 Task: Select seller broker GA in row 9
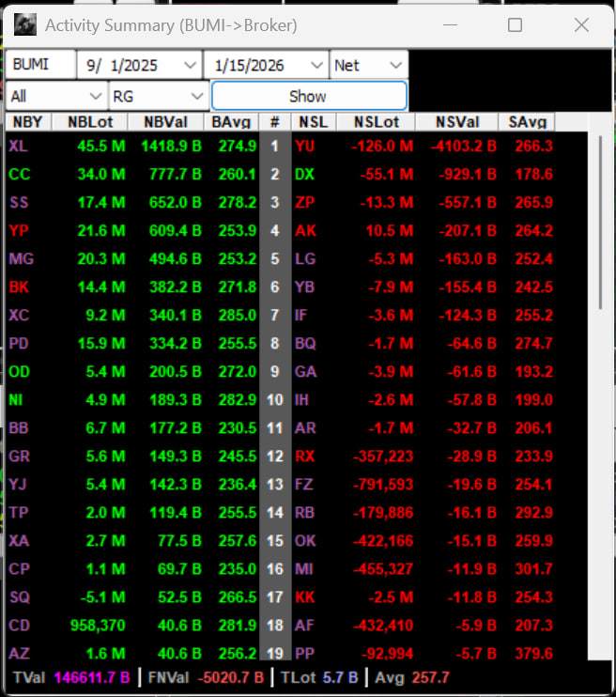pyautogui.click(x=306, y=371)
